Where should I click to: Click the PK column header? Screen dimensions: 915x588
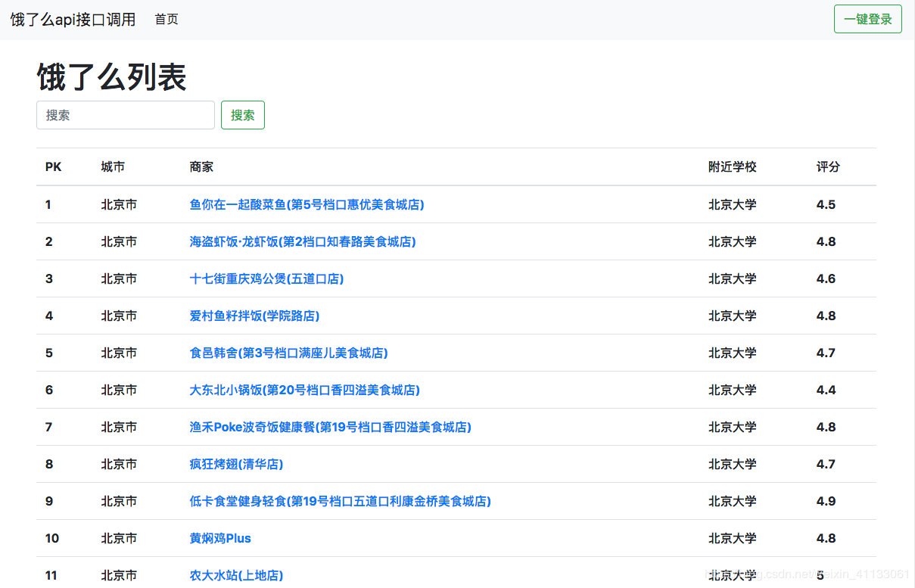[53, 166]
